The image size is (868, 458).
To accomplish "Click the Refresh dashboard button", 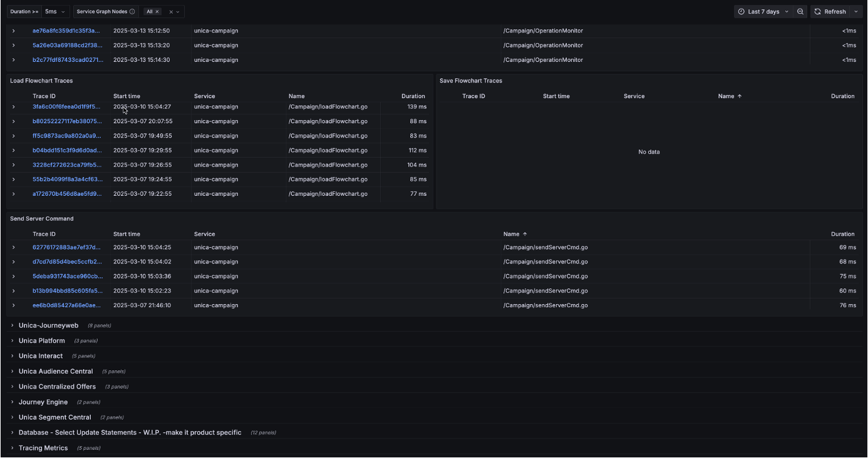I will tap(830, 12).
